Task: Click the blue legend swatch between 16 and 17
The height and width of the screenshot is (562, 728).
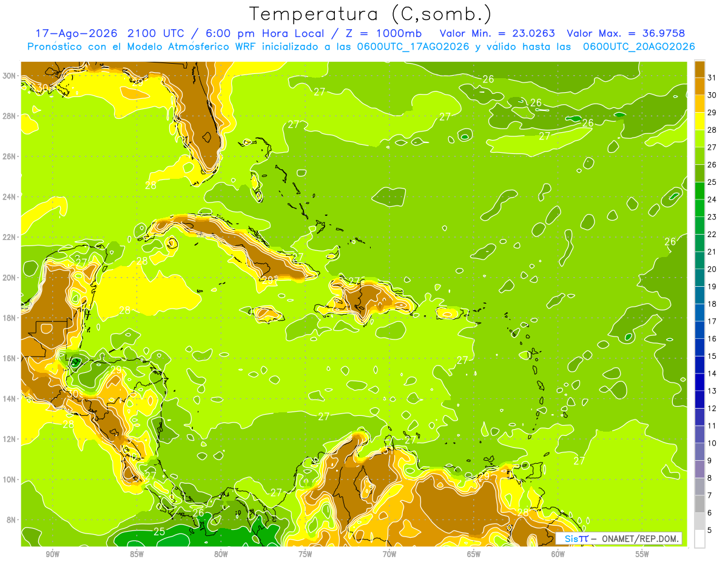Action: click(699, 330)
